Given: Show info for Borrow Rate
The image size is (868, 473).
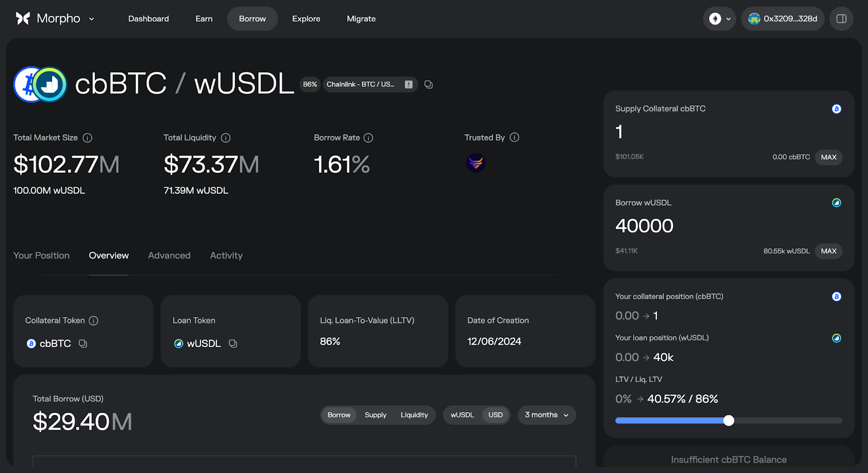Looking at the screenshot, I should click(368, 138).
